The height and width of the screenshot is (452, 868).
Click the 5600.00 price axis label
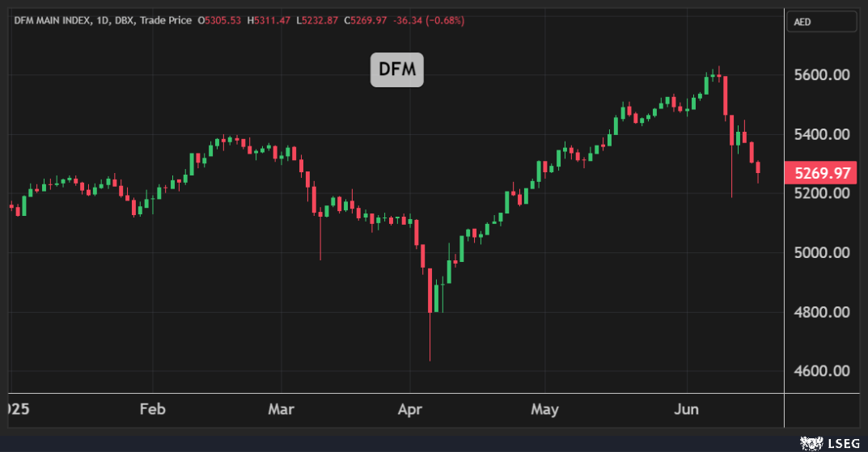(822, 75)
